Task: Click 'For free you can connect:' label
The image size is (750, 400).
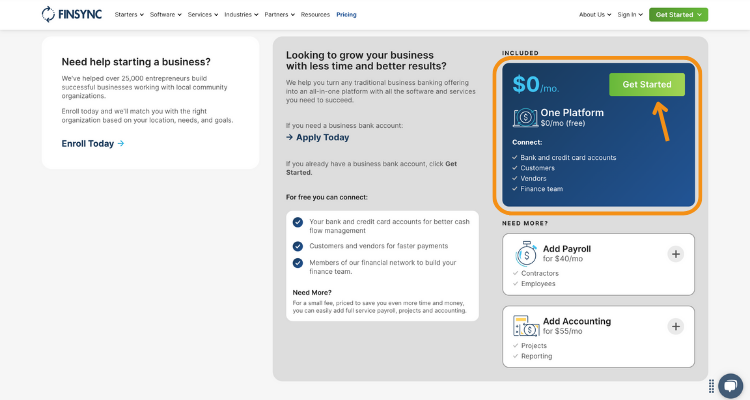Action: 327,197
